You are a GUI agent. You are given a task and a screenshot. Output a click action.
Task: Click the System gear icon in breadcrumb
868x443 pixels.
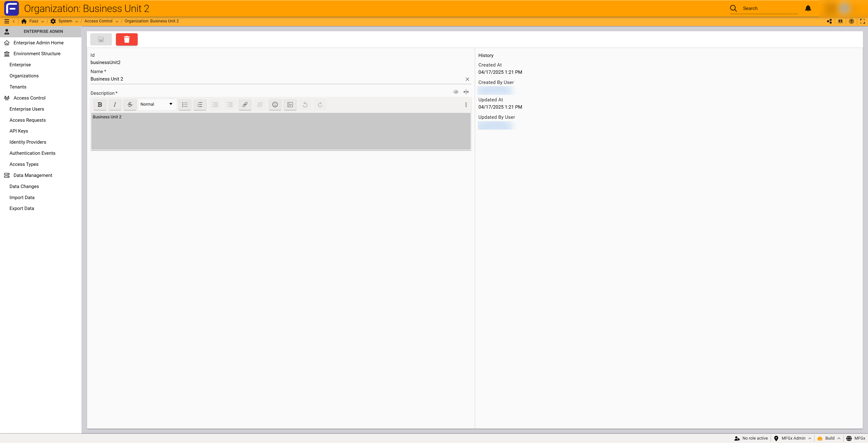[53, 21]
